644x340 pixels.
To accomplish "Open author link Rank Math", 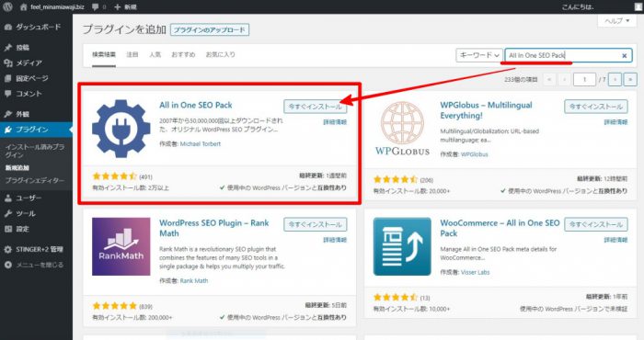I will click(x=194, y=281).
